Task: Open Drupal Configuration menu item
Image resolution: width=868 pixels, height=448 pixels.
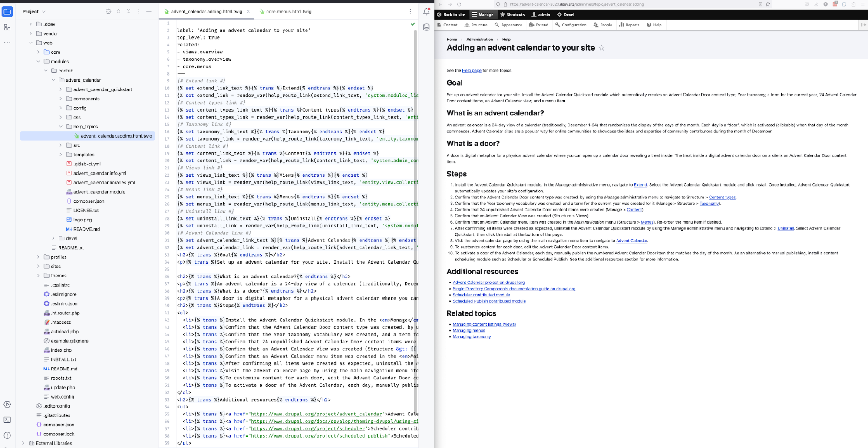Action: coord(571,25)
